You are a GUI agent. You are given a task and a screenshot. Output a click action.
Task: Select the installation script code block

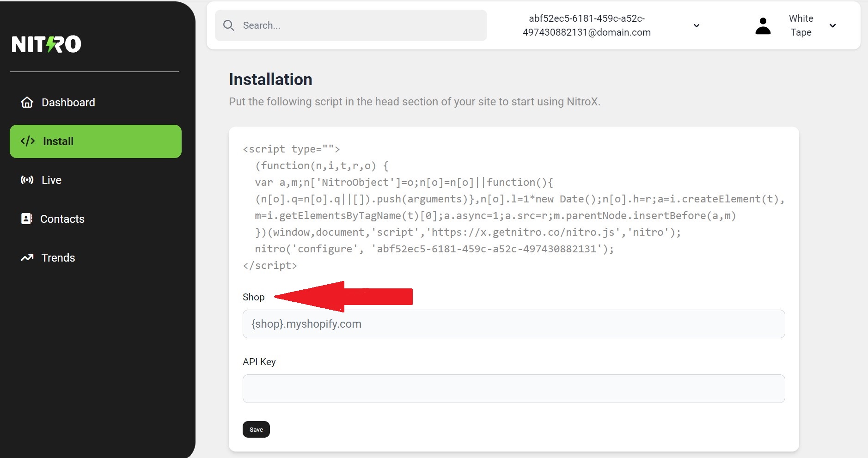[x=508, y=207]
